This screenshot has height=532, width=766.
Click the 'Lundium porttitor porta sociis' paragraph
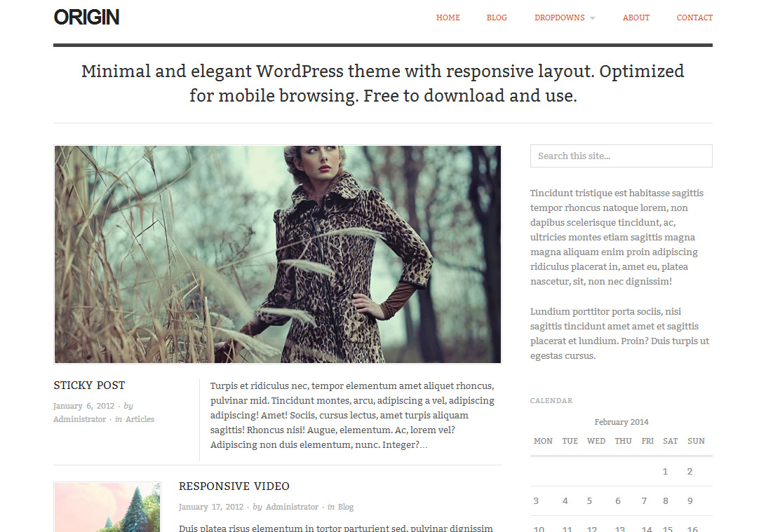tap(619, 334)
